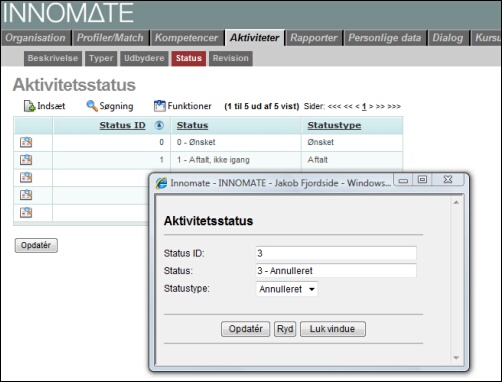Screen dimensions: 502x382
Task: Toggle Status ID sort order arrow
Action: [x=159, y=125]
